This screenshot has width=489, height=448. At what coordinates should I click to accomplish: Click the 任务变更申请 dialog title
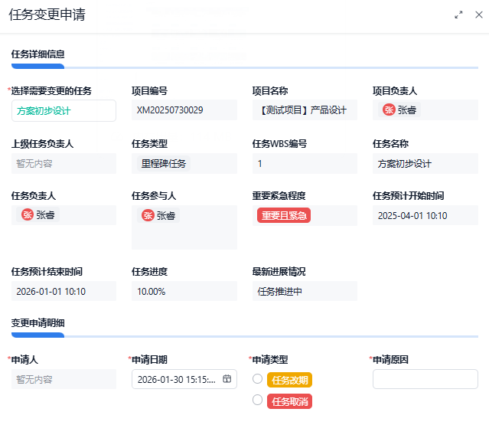coord(47,15)
